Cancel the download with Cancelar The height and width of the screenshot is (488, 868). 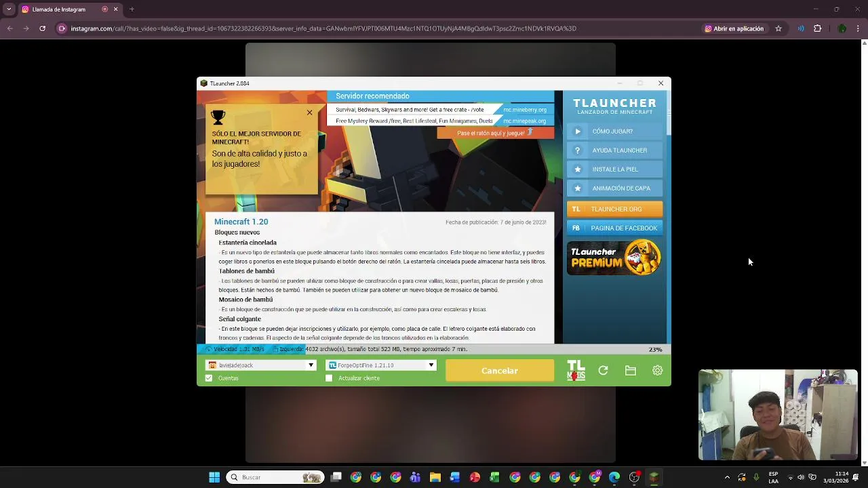click(x=500, y=371)
